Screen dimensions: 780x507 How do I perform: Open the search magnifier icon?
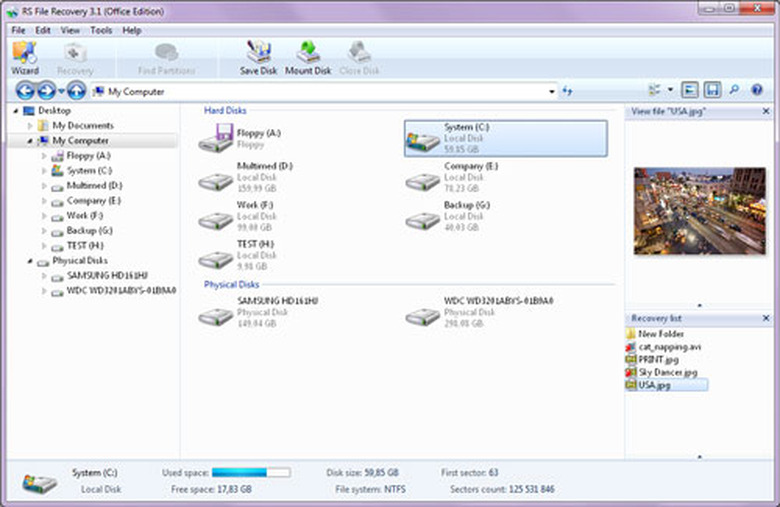(x=735, y=91)
